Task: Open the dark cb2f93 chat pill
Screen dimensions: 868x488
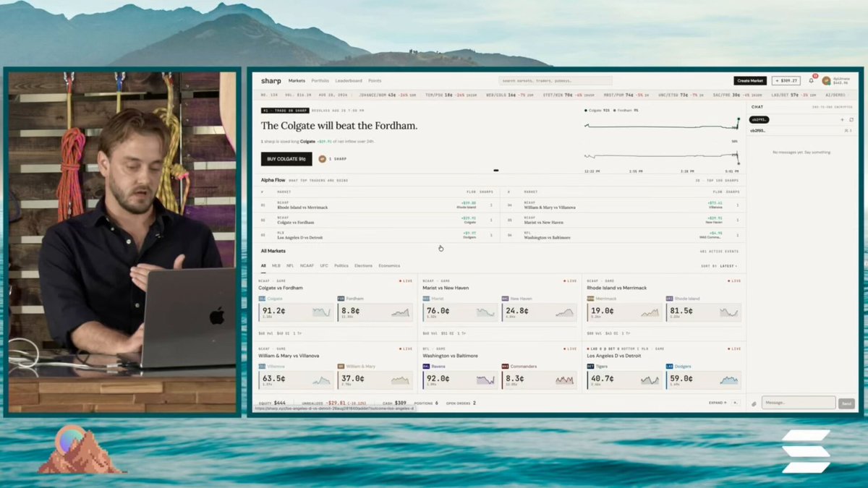Action: coord(759,119)
